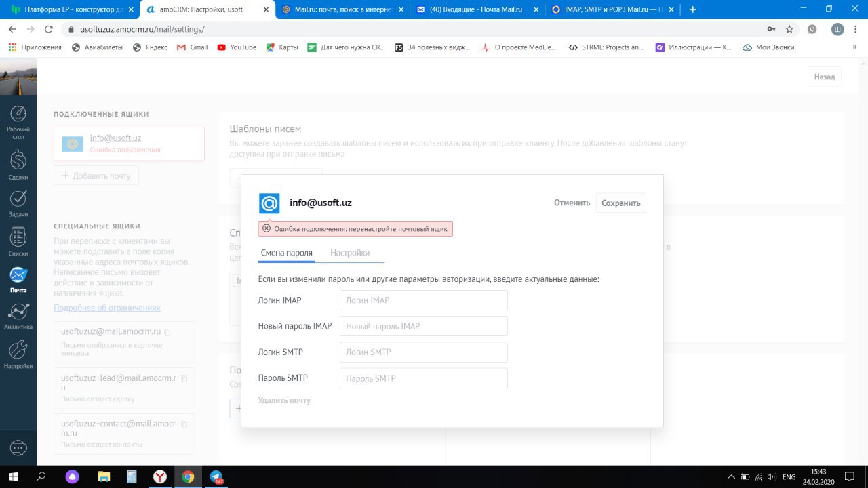Click Сохранить button in dialog
868x488 pixels.
coord(620,203)
